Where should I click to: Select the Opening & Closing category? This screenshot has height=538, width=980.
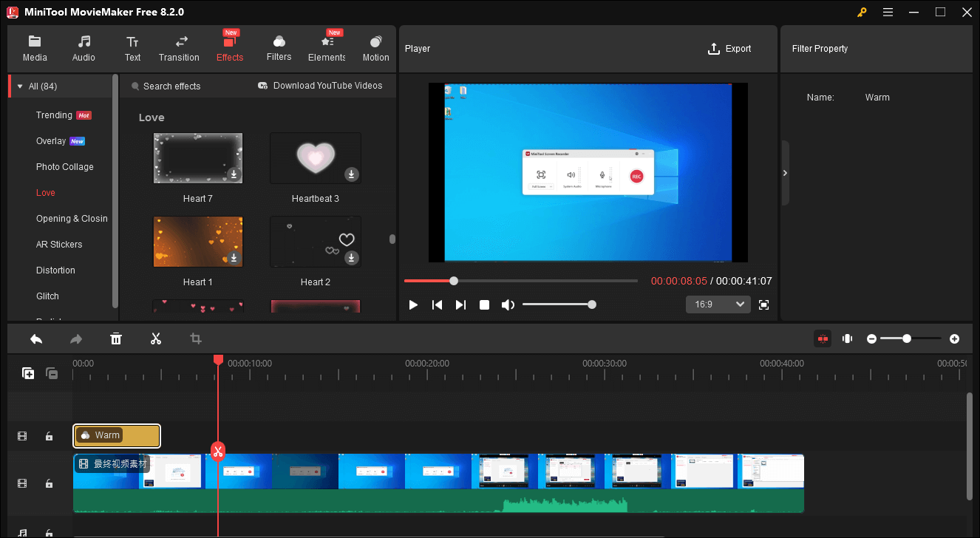(72, 219)
